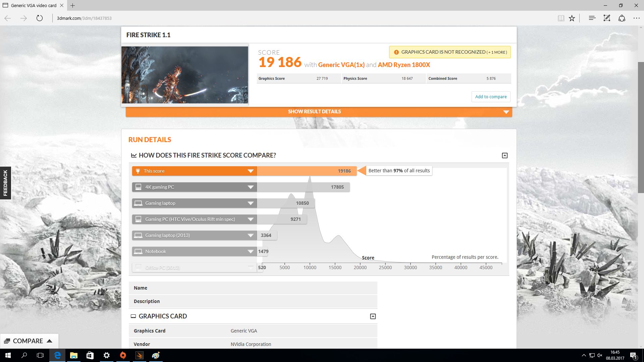
Task: Open Reading view book icon
Action: 561,18
